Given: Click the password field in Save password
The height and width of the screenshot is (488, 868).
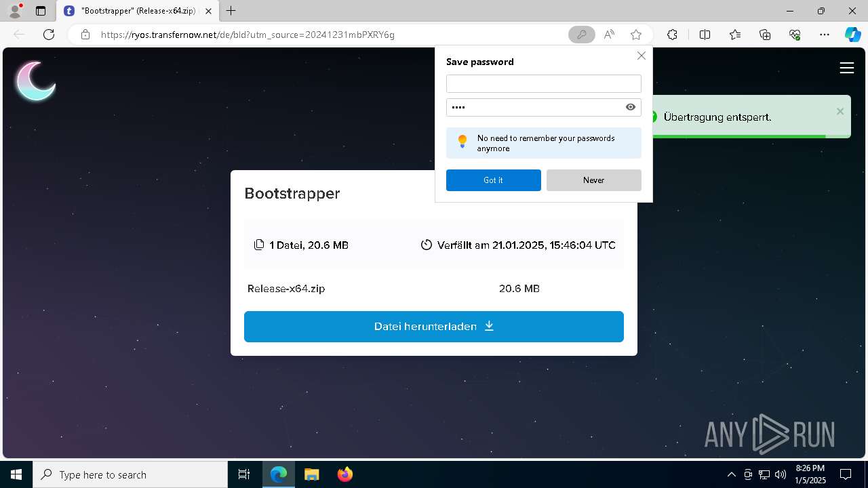Looking at the screenshot, I should tap(534, 107).
